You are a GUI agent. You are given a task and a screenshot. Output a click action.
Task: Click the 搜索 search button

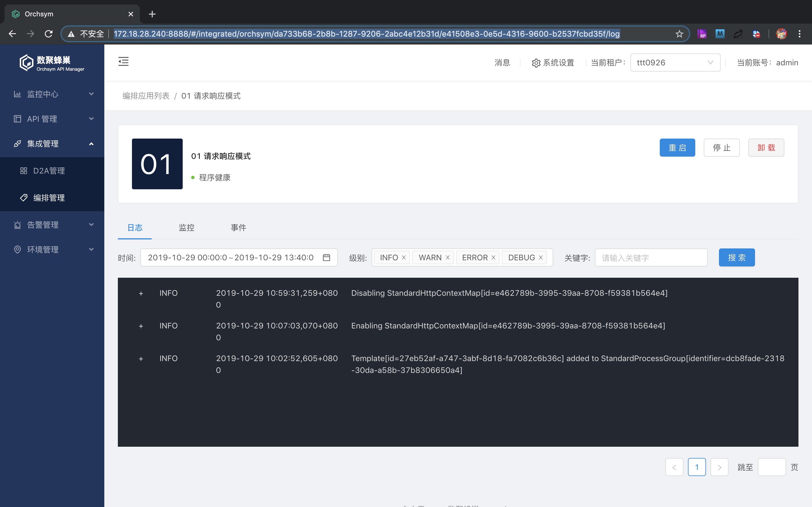click(736, 257)
